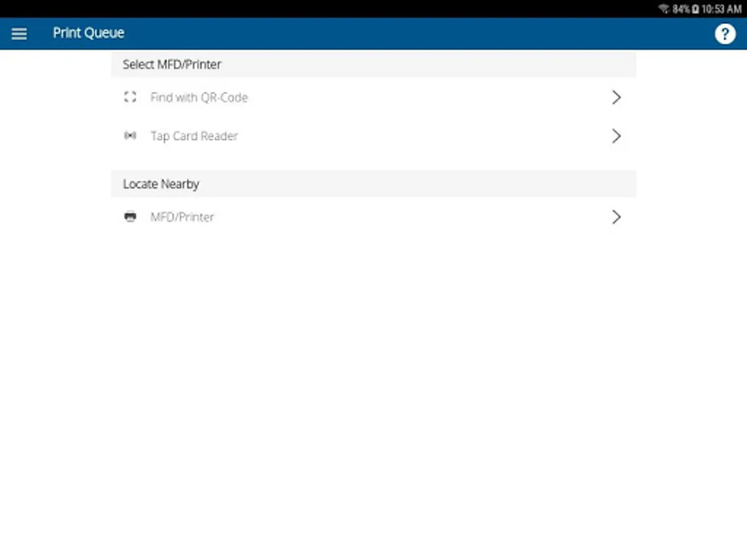The width and height of the screenshot is (747, 560).
Task: Open the hamburger navigation menu
Action: tap(19, 34)
